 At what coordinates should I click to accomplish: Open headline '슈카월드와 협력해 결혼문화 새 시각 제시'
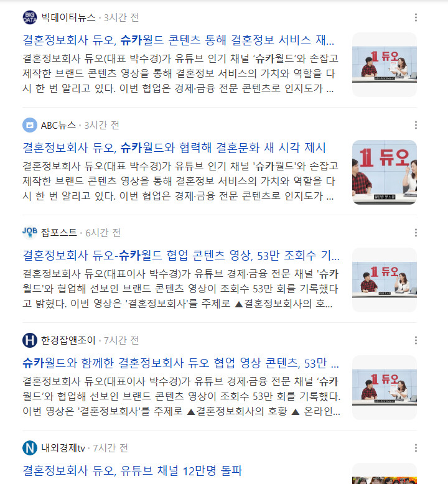pos(174,147)
